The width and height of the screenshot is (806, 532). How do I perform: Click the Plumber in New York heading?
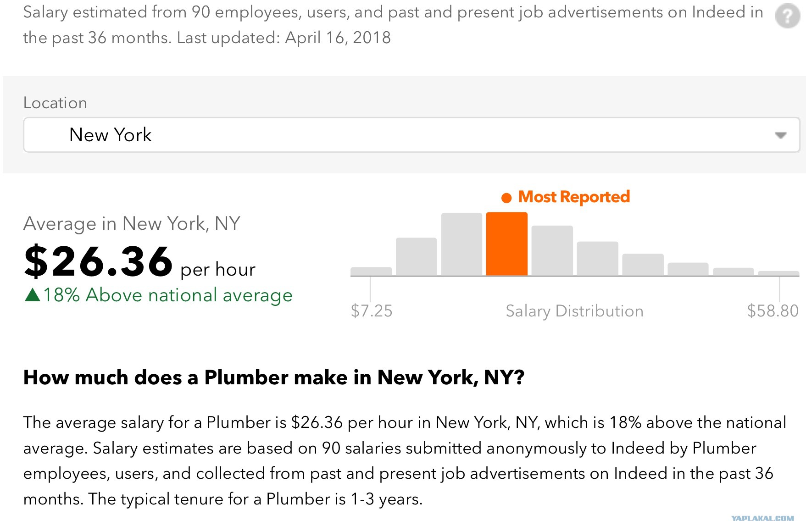click(274, 378)
